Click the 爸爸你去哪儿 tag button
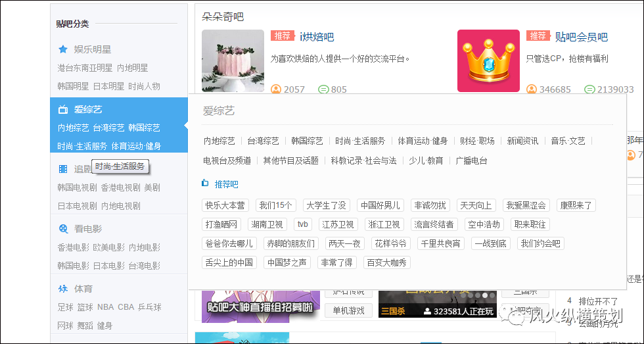Viewport: 644px width, 344px height. (x=229, y=243)
